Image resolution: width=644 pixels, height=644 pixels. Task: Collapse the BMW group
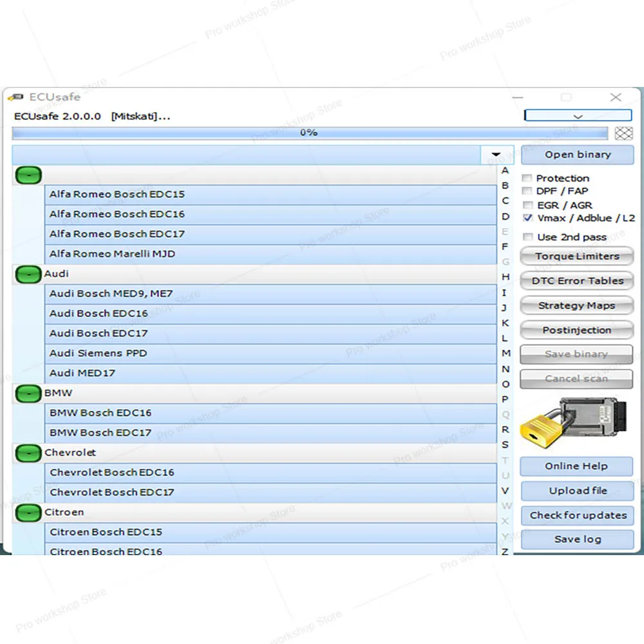[x=28, y=393]
